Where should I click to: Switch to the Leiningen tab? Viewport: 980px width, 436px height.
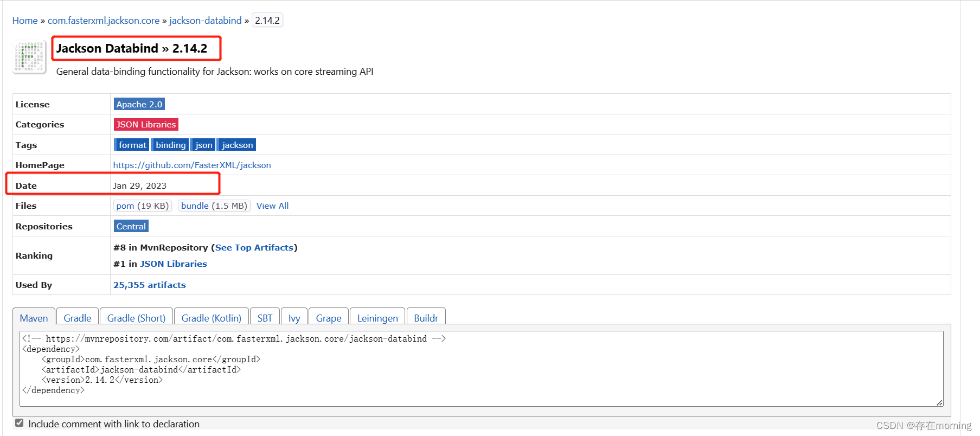pos(377,317)
